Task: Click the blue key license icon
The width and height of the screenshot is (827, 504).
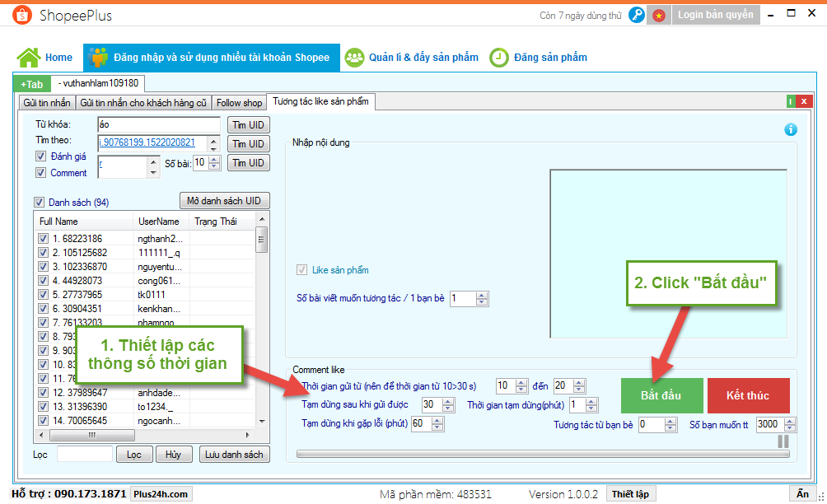Action: coord(637,15)
